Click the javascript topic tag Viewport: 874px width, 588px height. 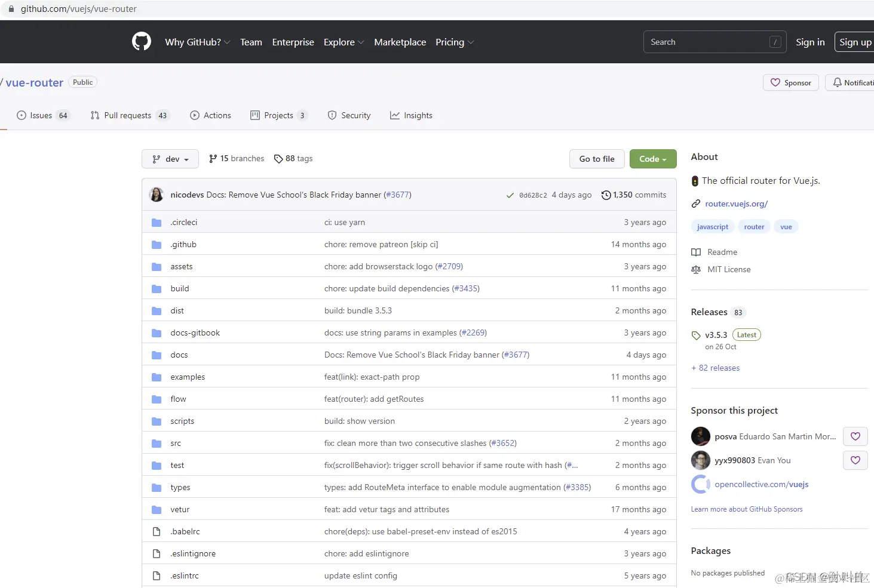[713, 227]
